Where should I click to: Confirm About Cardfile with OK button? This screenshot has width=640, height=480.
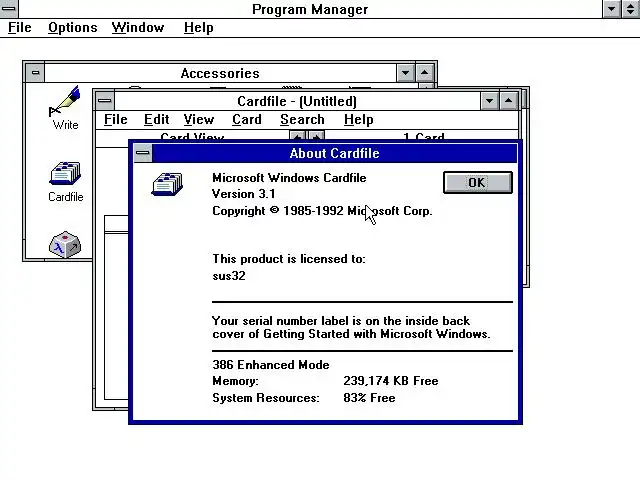478,182
